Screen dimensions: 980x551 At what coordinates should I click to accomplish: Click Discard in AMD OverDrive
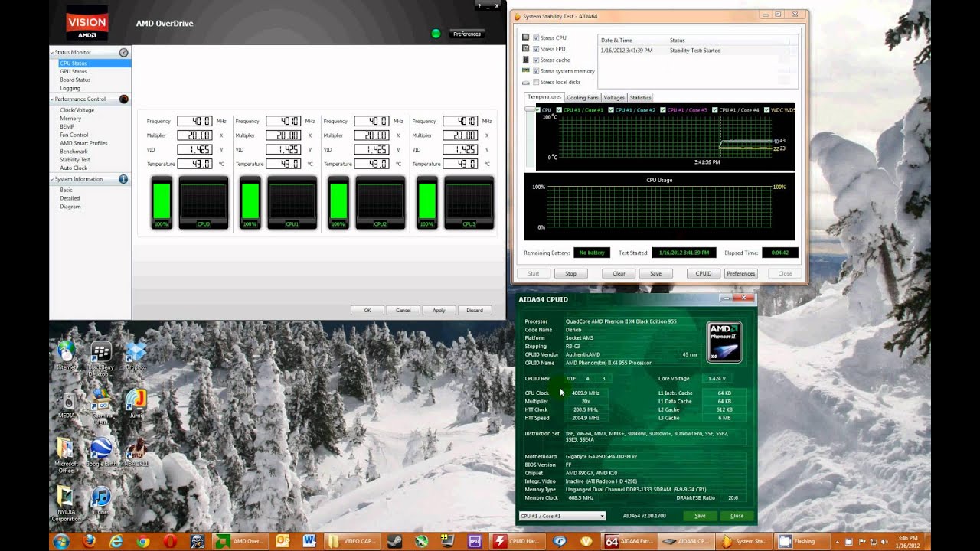475,310
